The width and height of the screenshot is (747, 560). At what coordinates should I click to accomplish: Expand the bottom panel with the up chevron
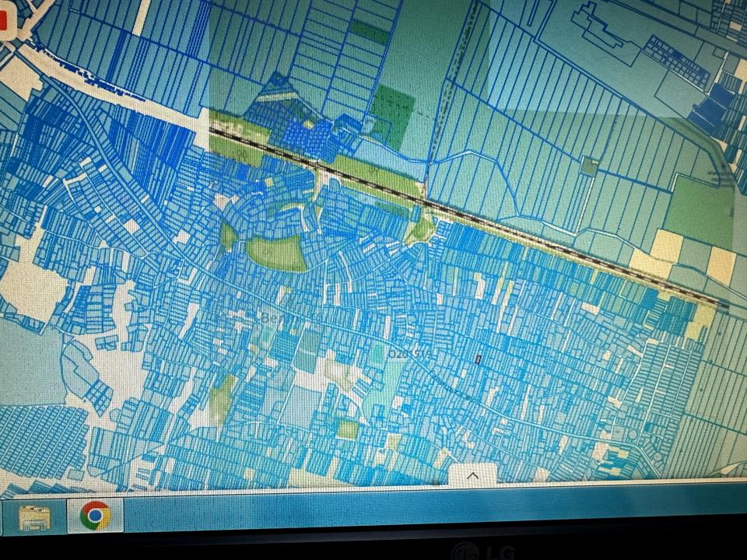tap(472, 474)
